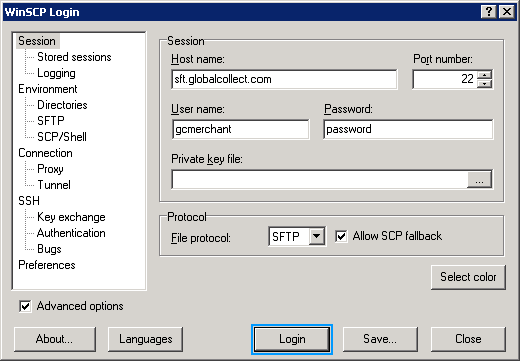Select the Proxy settings page
520x361 pixels.
50,169
